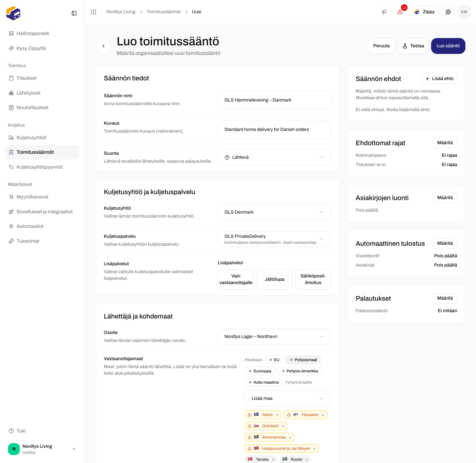Remove Islanti country chip

click(x=277, y=415)
